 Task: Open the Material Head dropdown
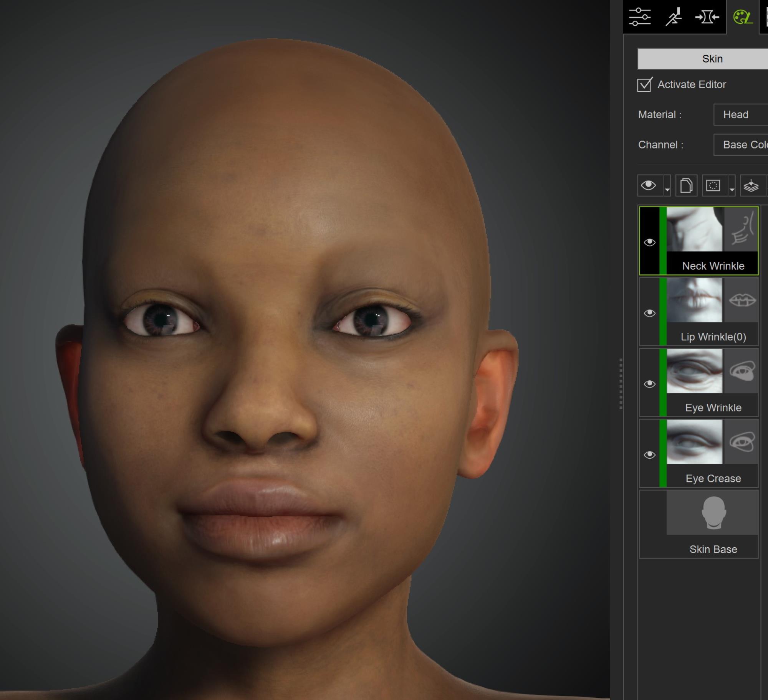coord(741,114)
